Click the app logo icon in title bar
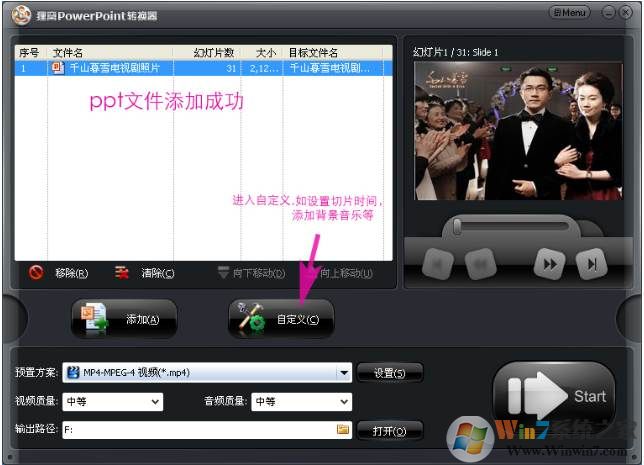Viewport: 644px width, 465px height. [21, 15]
